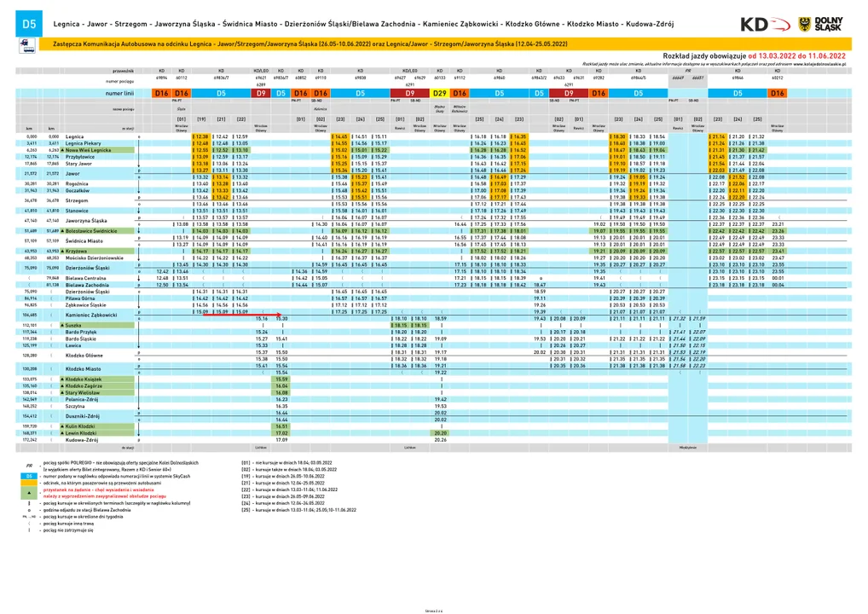Click the blue D5 swatch in the legend
868x614 pixels.
click(29, 476)
